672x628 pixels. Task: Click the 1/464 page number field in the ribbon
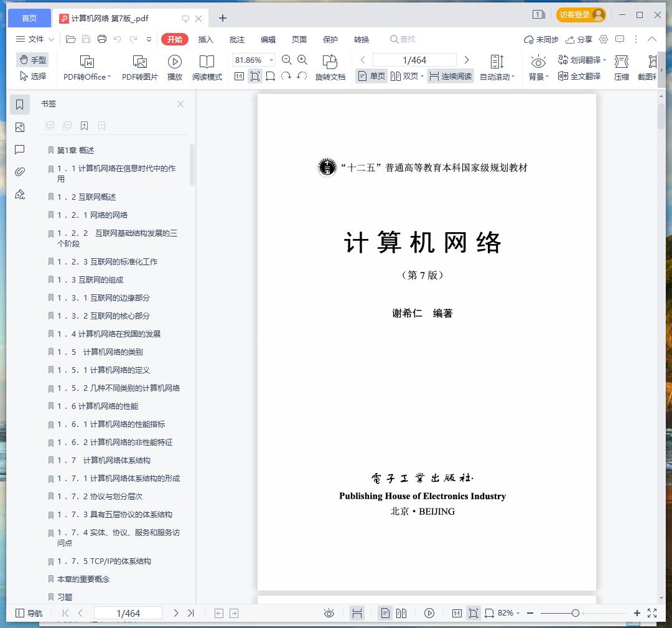coord(414,60)
